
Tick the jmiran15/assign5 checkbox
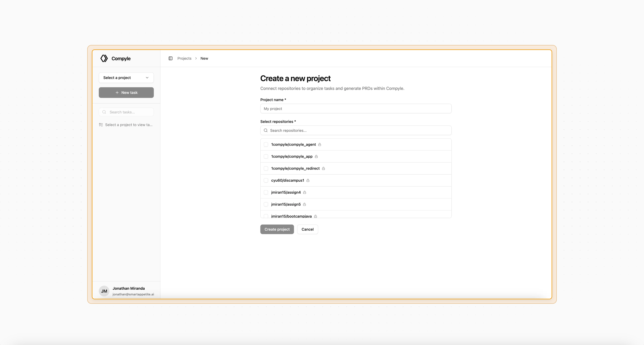click(266, 204)
